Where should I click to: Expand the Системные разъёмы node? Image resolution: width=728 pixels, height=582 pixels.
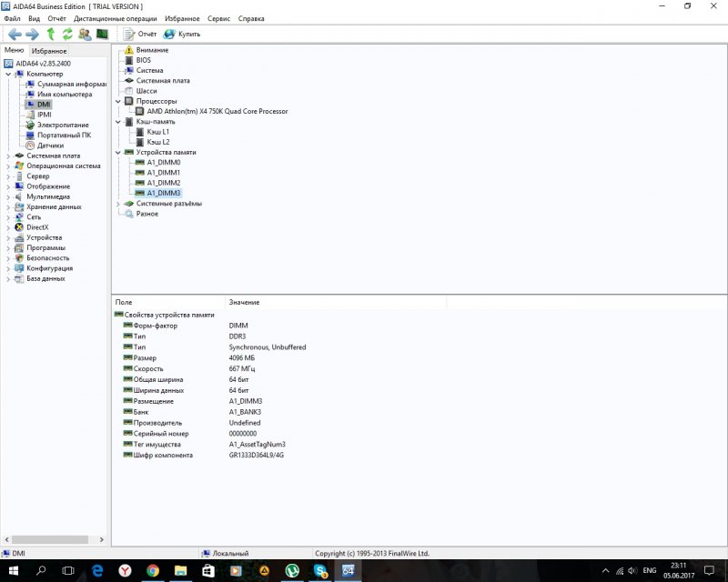click(x=117, y=204)
